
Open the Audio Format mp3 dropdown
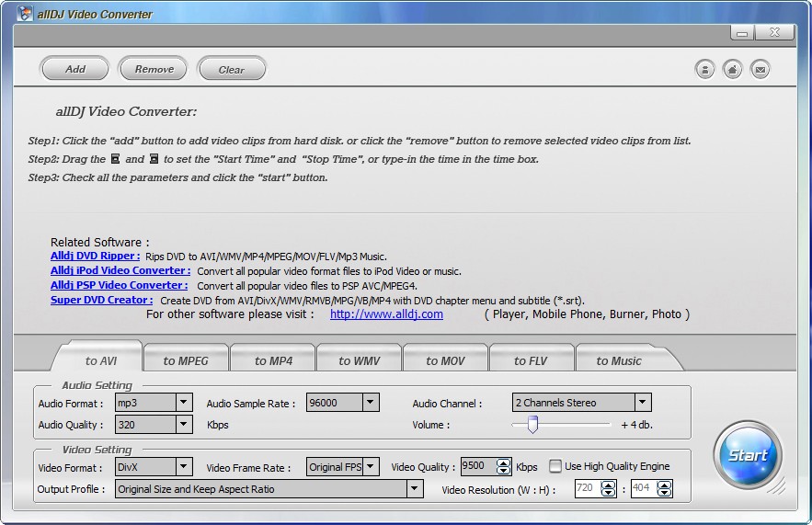[x=183, y=403]
